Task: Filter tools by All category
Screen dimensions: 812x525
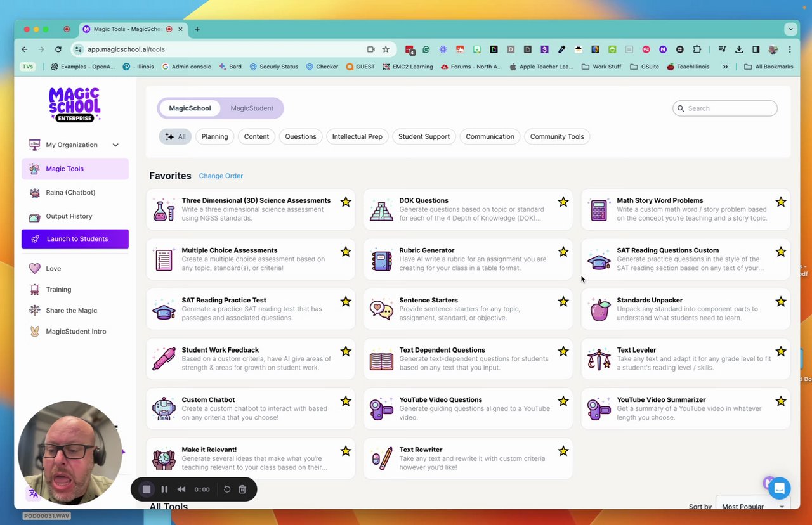Action: coord(175,136)
